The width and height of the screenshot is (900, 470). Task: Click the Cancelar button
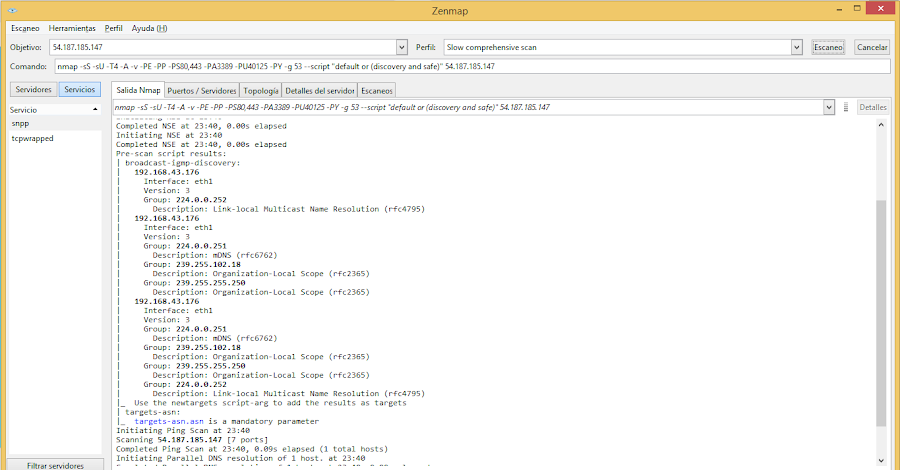pyautogui.click(x=872, y=47)
